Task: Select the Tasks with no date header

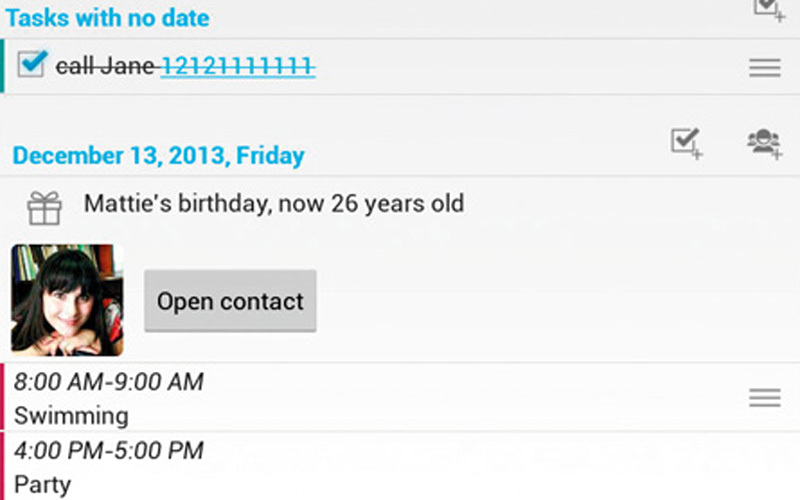Action: tap(107, 17)
